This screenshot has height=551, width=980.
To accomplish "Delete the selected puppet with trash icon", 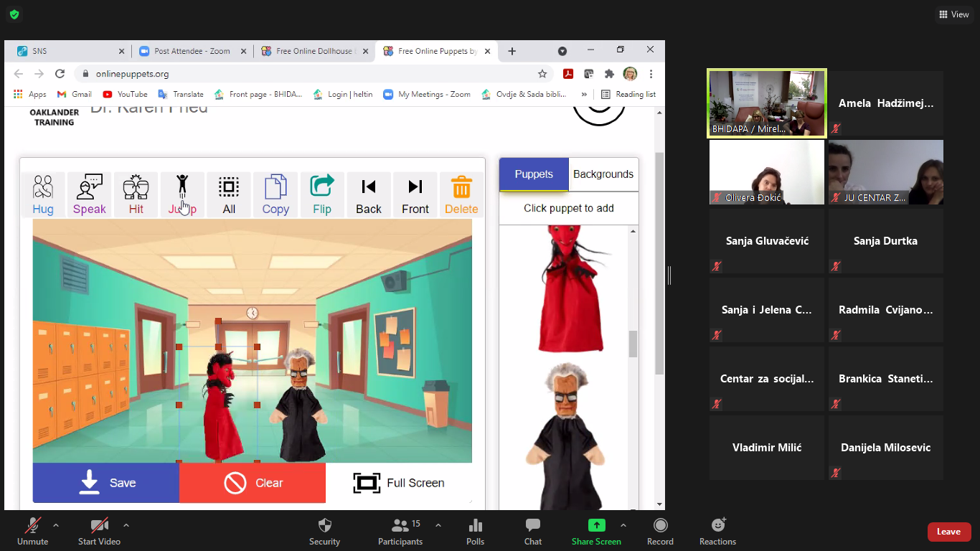I will (461, 194).
